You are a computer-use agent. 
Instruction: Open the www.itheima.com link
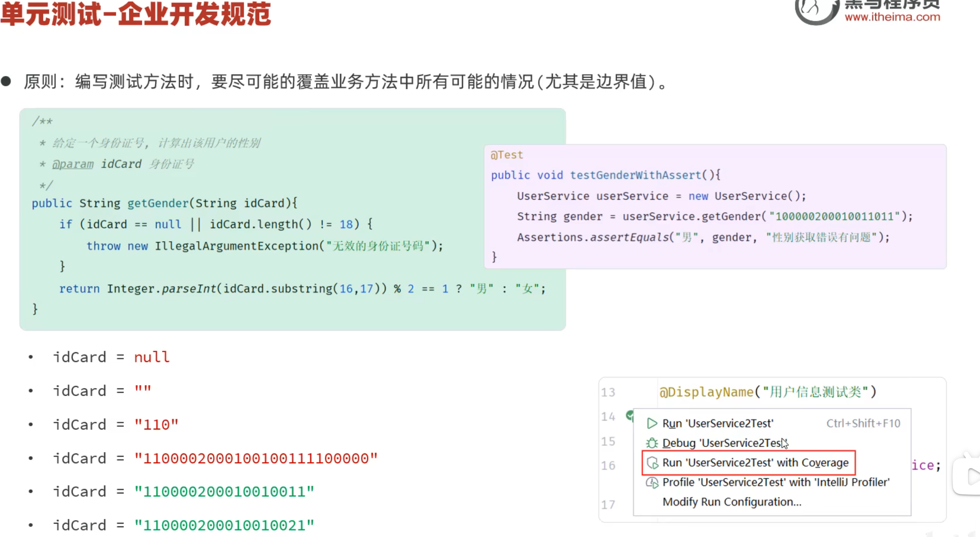[892, 17]
